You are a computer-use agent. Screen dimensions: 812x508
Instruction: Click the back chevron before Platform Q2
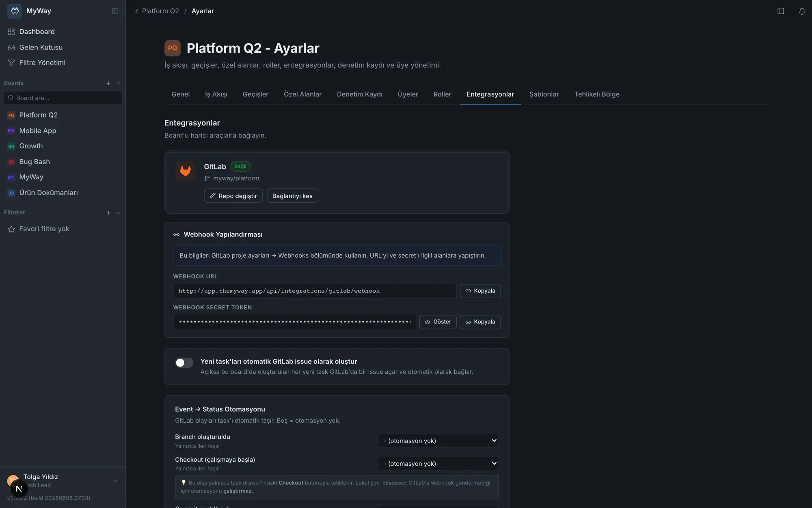point(136,11)
